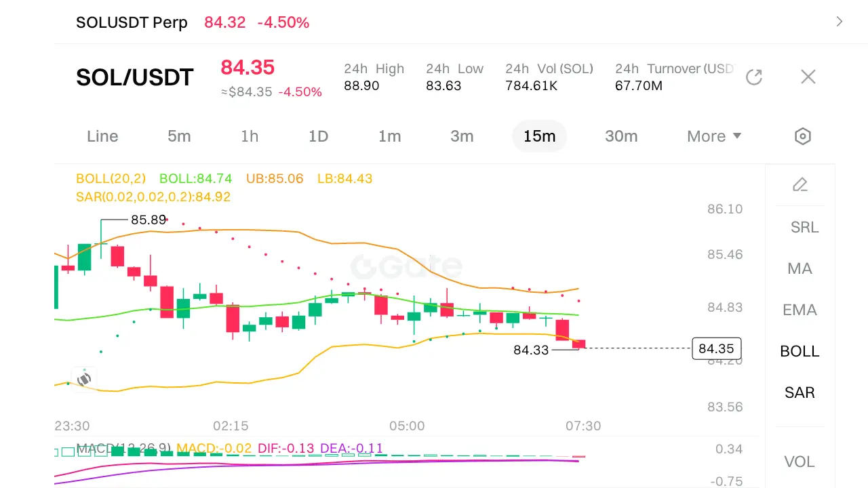The width and height of the screenshot is (868, 488).
Task: Toggle the EMA indicator
Action: [800, 310]
